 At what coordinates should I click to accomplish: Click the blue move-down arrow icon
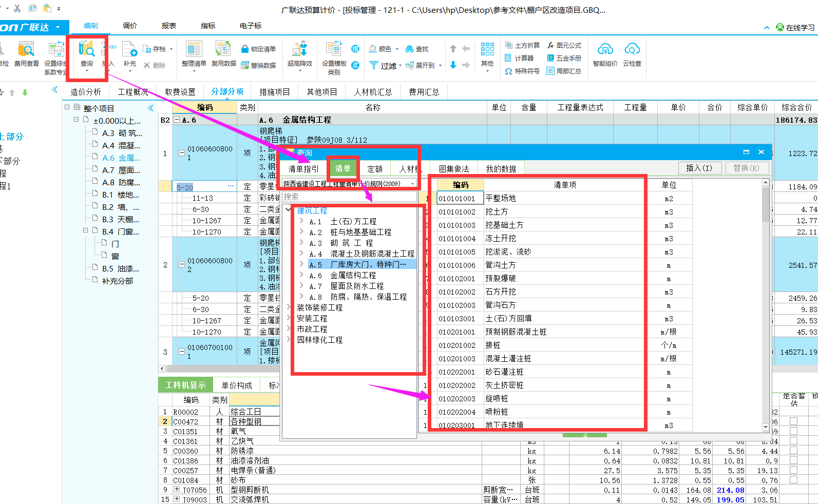(453, 65)
